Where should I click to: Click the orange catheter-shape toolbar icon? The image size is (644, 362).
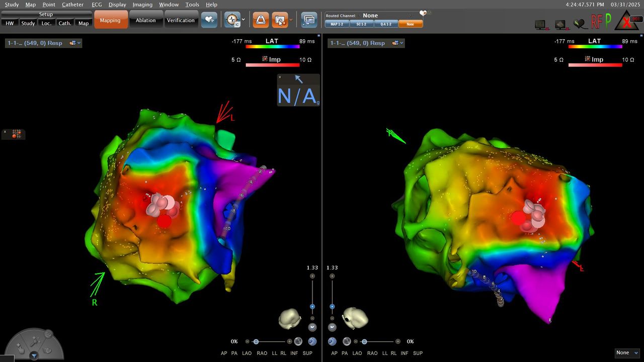(260, 20)
